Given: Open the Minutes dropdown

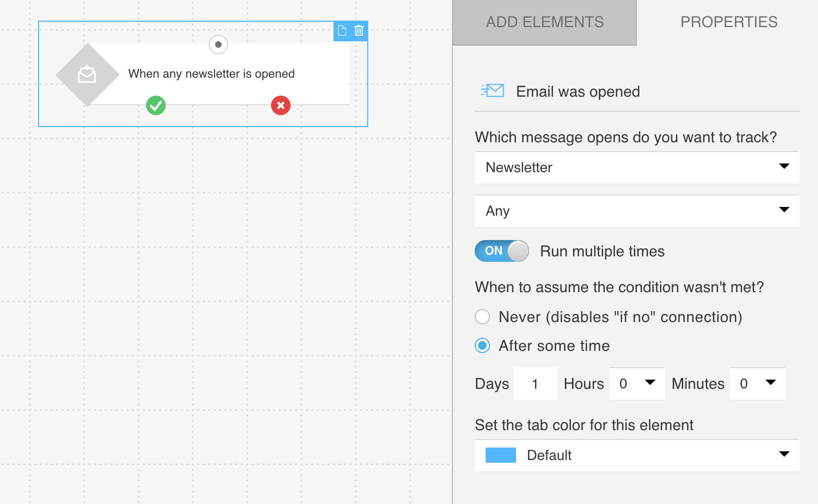Looking at the screenshot, I should 758,383.
